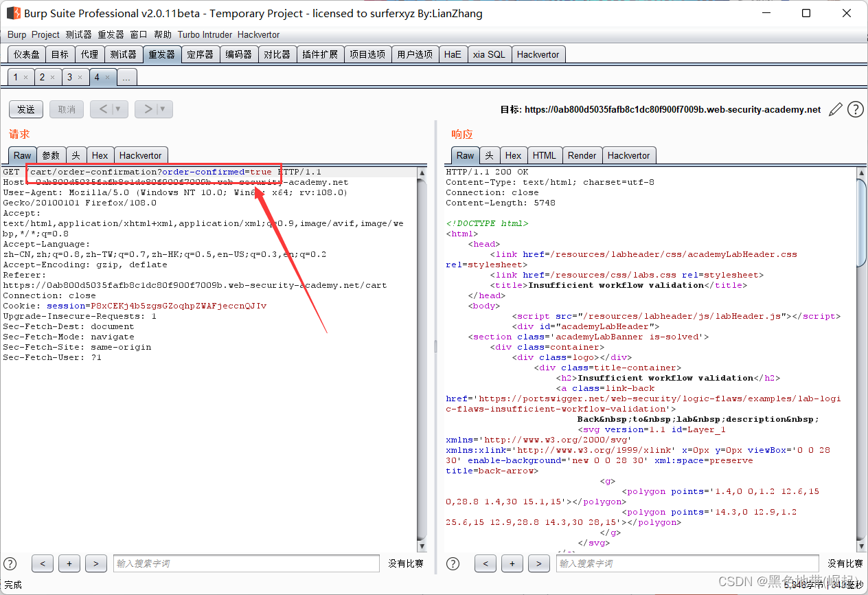Image resolution: width=868 pixels, height=595 pixels.
Task: Switch to 对比器 comparer tab
Action: pyautogui.click(x=277, y=54)
